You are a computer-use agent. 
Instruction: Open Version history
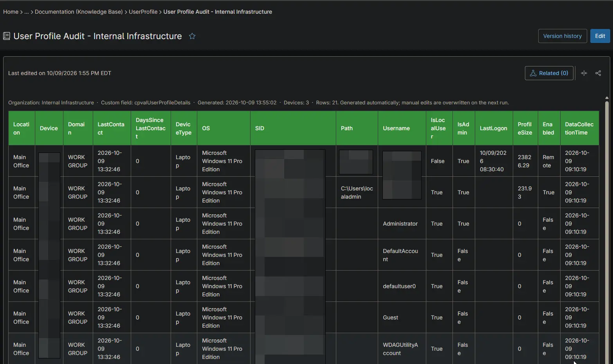click(563, 36)
